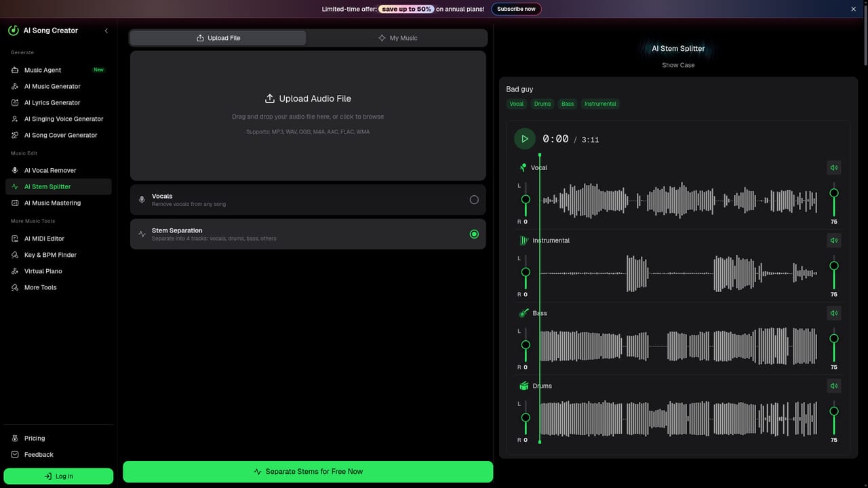The image size is (868, 488).
Task: Open AI Lyrics Generator tool
Action: click(58, 102)
